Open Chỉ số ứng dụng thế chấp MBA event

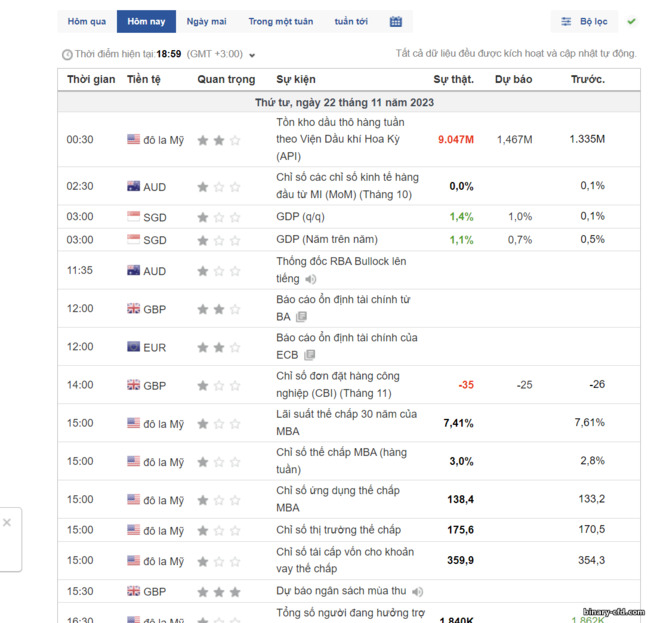click(338, 499)
